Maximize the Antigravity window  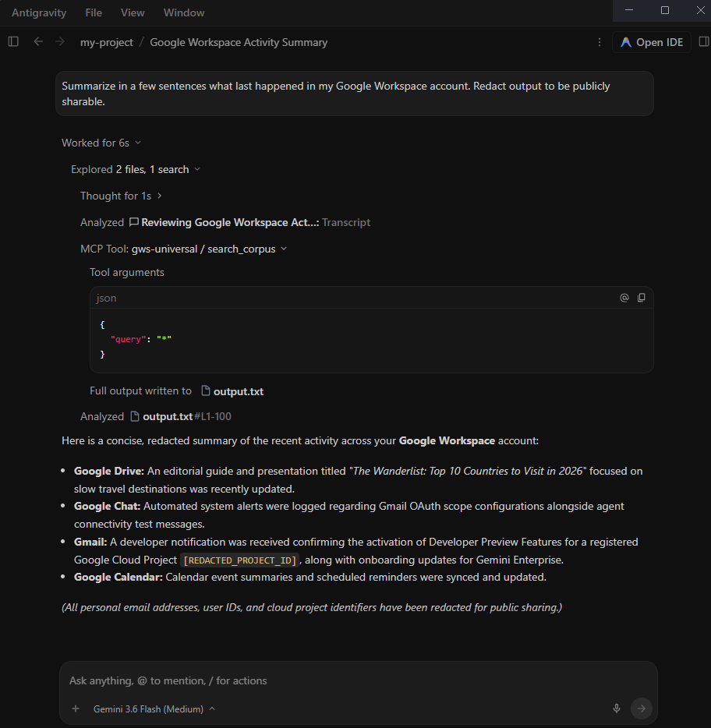(x=664, y=10)
